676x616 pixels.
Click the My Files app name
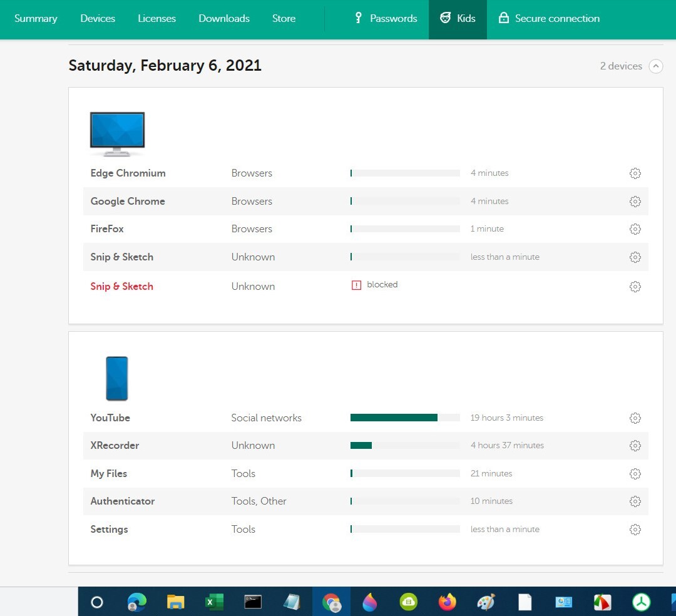pyautogui.click(x=109, y=473)
